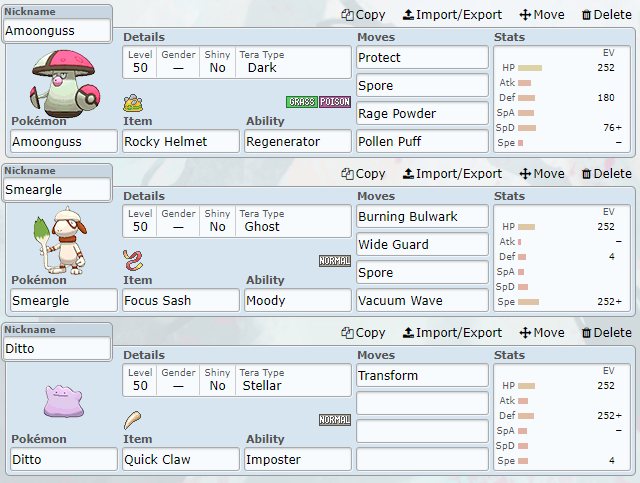The height and width of the screenshot is (483, 640).
Task: Copy the Amoonguss set
Action: pos(363,15)
